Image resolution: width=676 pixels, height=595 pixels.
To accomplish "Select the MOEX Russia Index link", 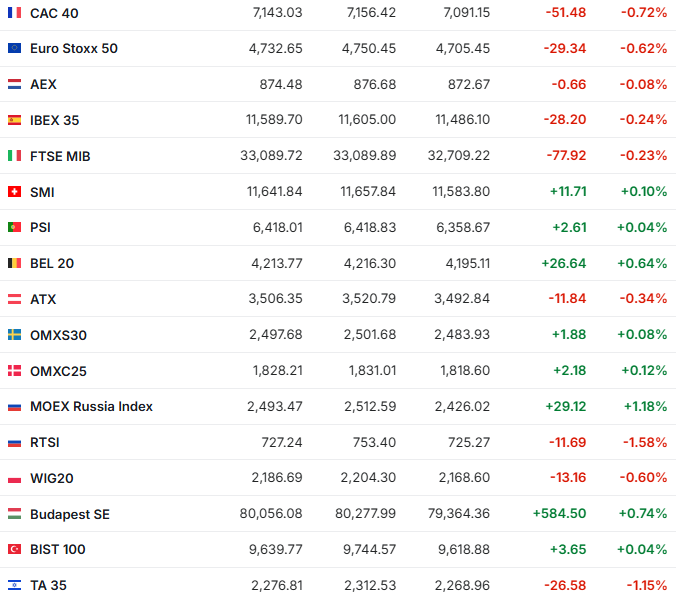I will [91, 406].
